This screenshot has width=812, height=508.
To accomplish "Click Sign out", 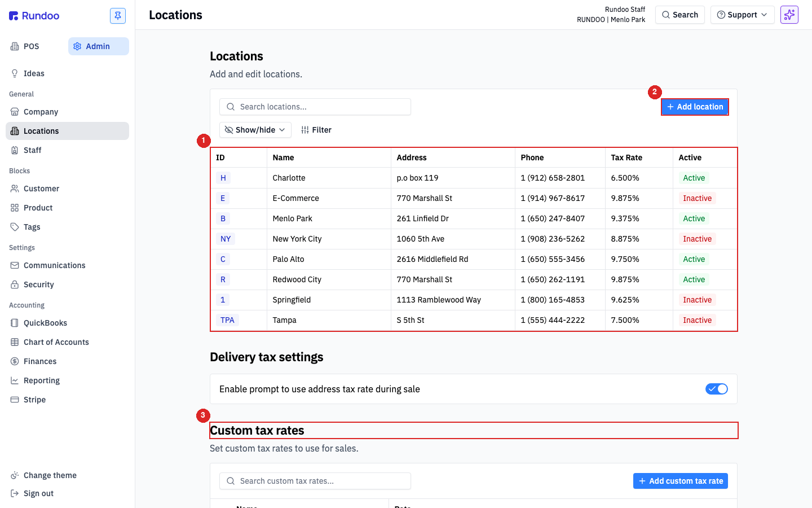I will (x=67, y=493).
